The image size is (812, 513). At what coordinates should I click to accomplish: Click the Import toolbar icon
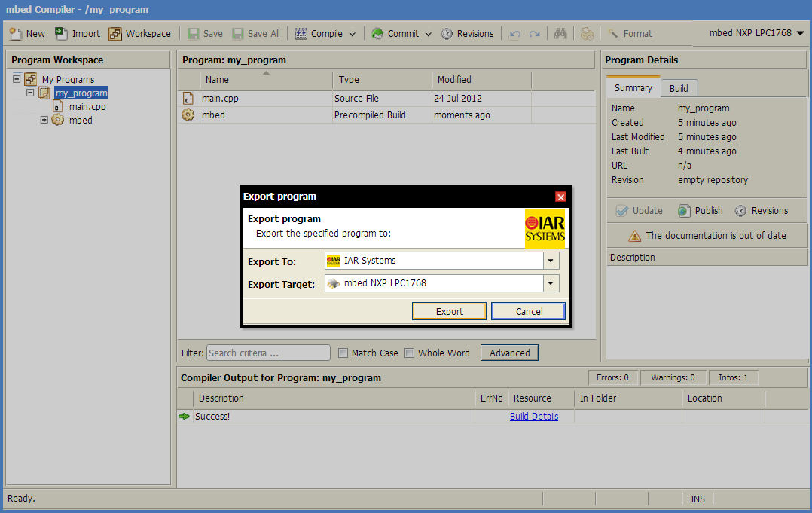[x=62, y=33]
